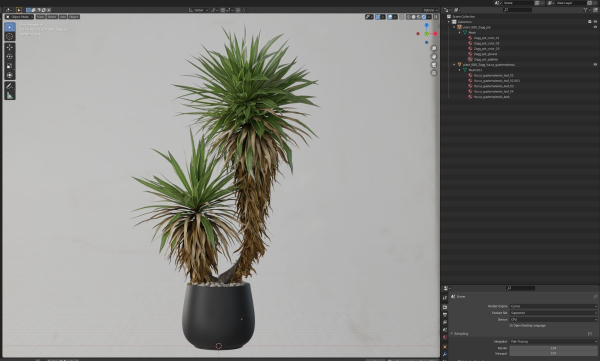Collapse the Yucca guatemalensis object in outliner
600x361 pixels.
pyautogui.click(x=455, y=65)
